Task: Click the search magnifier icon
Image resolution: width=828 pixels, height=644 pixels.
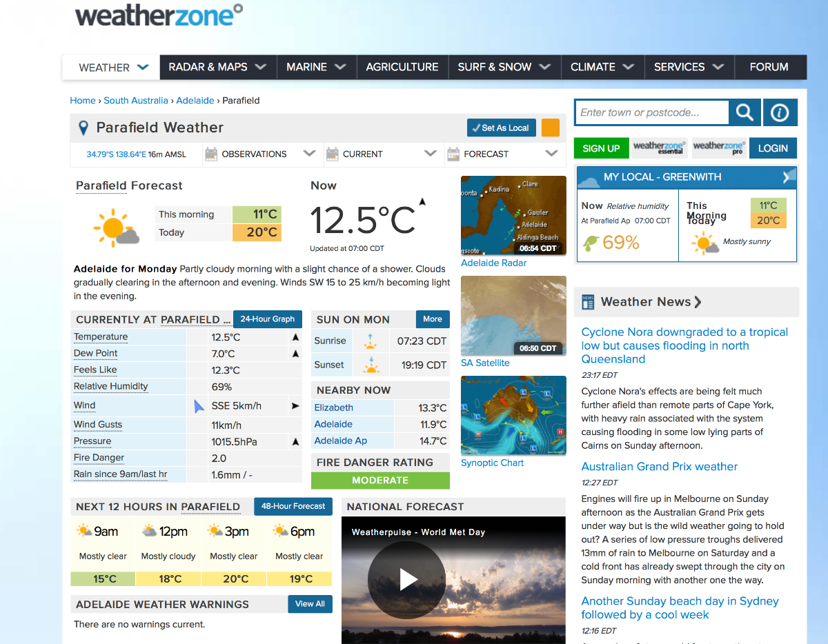Action: (745, 112)
